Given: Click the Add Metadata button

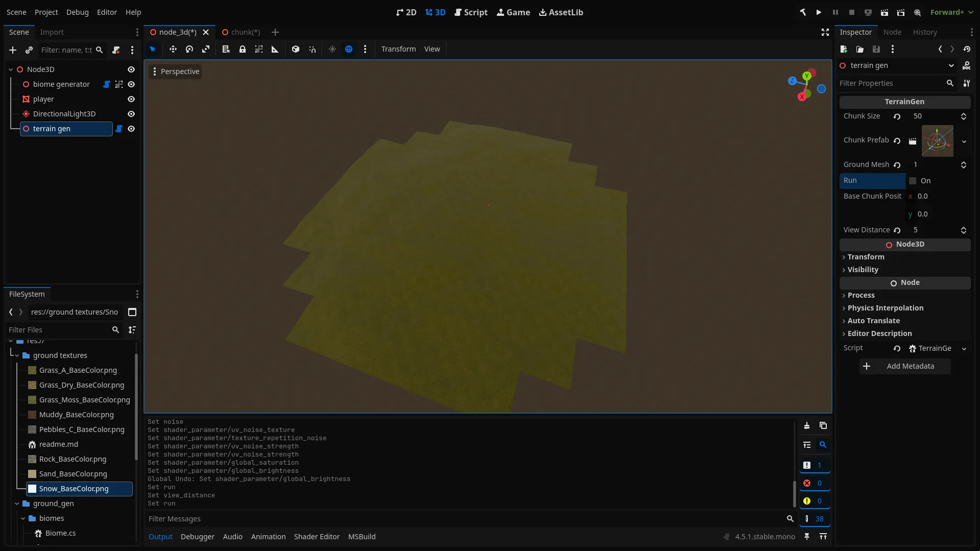Looking at the screenshot, I should [x=904, y=366].
